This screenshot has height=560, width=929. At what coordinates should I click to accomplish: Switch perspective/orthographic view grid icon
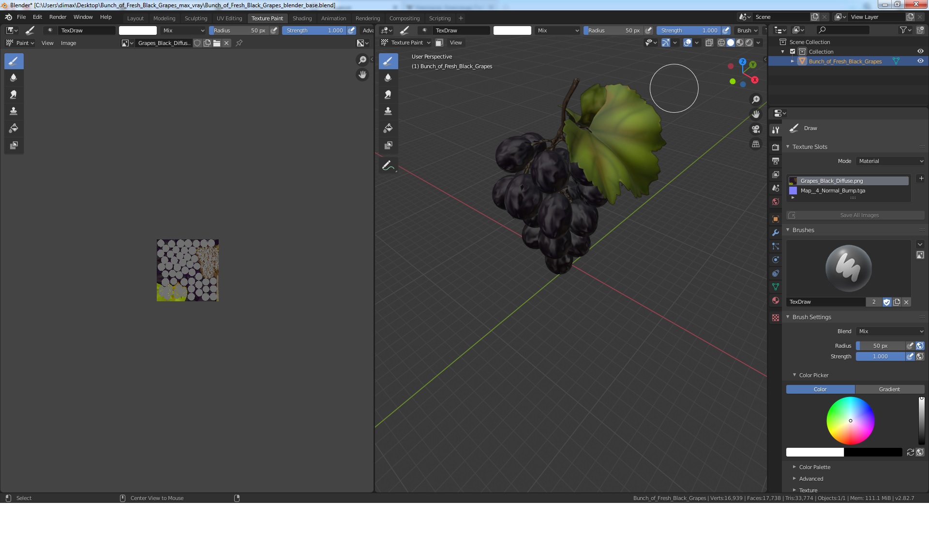click(755, 144)
